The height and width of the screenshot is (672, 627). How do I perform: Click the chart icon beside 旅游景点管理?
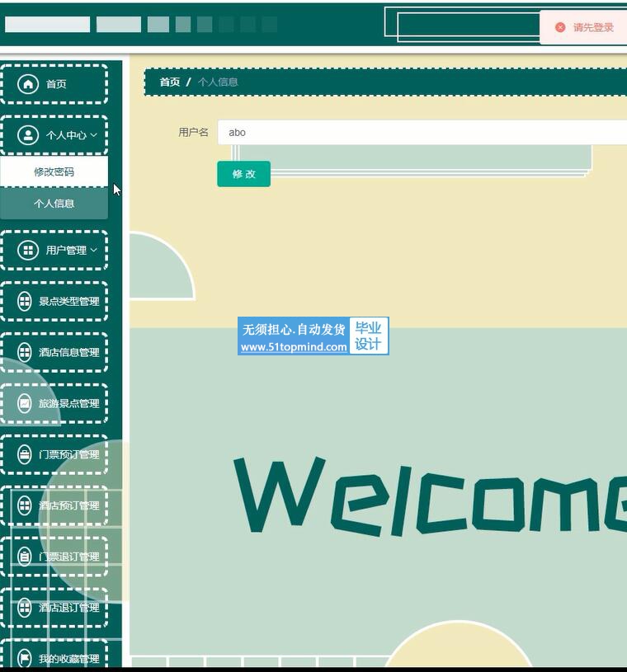(x=25, y=403)
